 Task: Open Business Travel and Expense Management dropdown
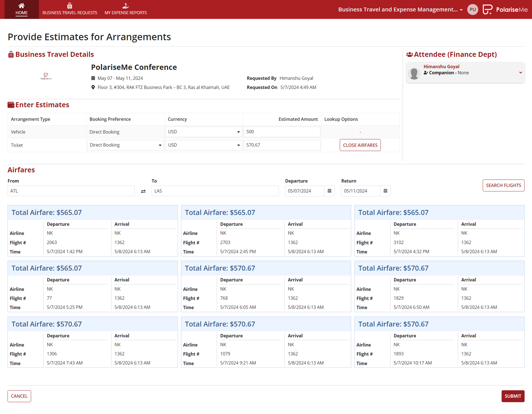click(400, 10)
